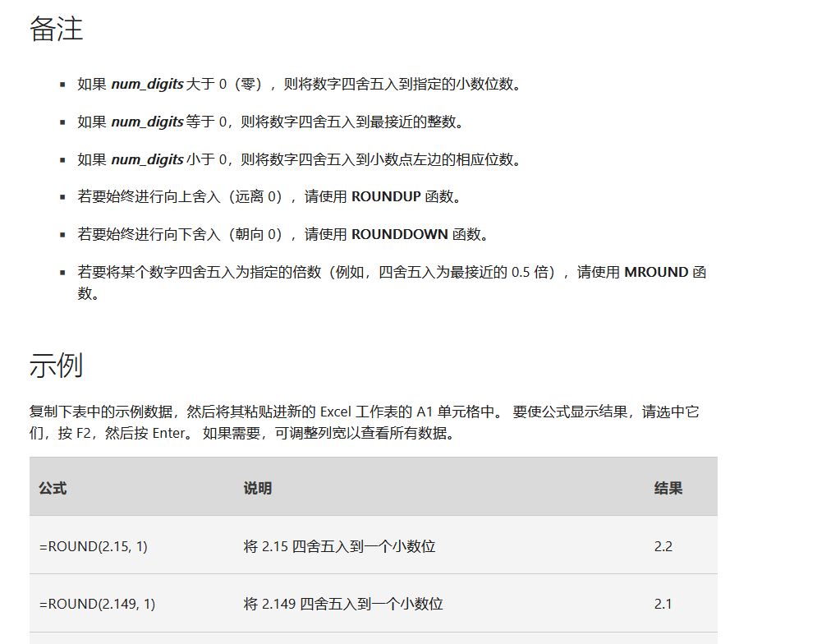Click the bullet about num_digits 小于 0
Image resolution: width=831 pixels, height=644 pixels.
(301, 159)
